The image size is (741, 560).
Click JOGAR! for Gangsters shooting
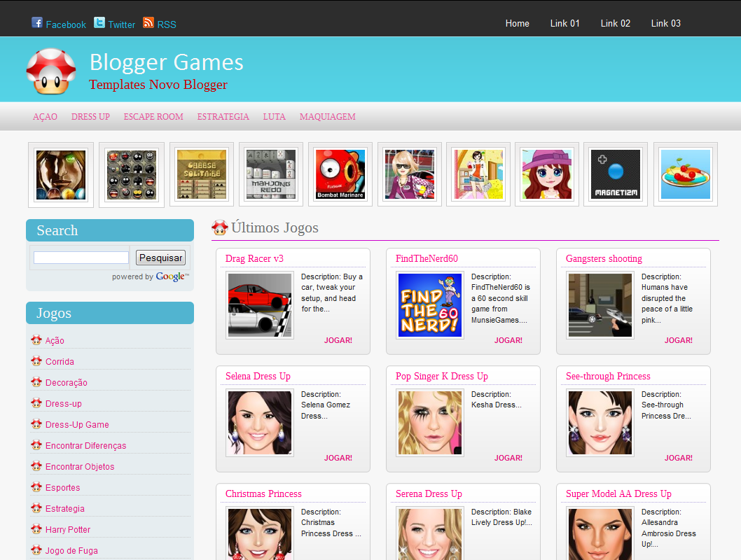point(678,339)
